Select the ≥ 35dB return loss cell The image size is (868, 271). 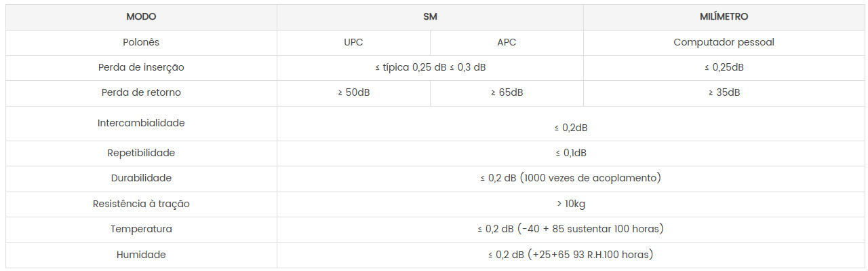[724, 92]
